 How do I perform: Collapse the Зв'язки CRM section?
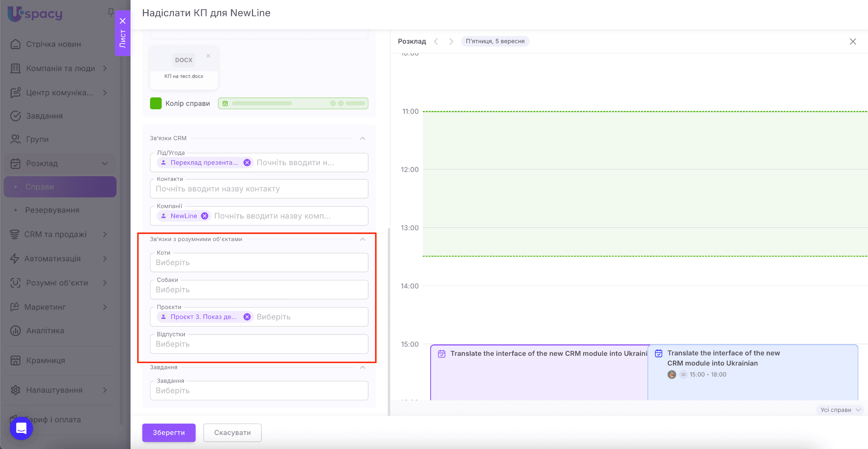coord(362,139)
